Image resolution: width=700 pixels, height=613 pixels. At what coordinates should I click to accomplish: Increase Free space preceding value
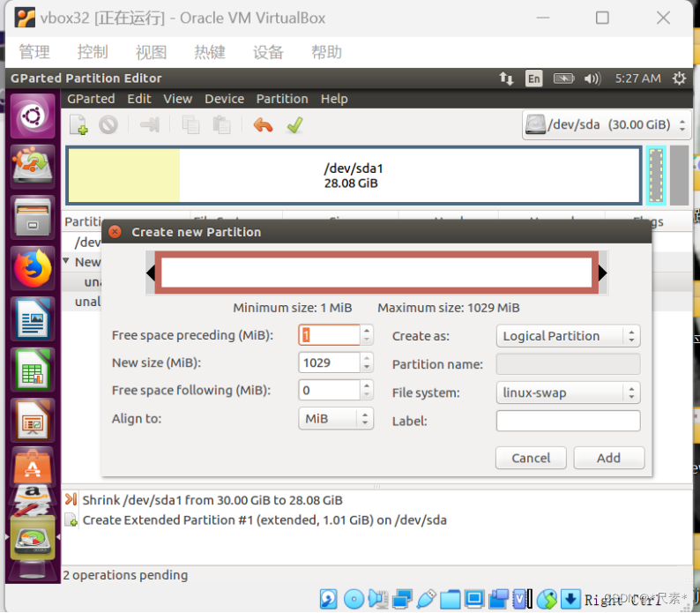[x=367, y=331]
